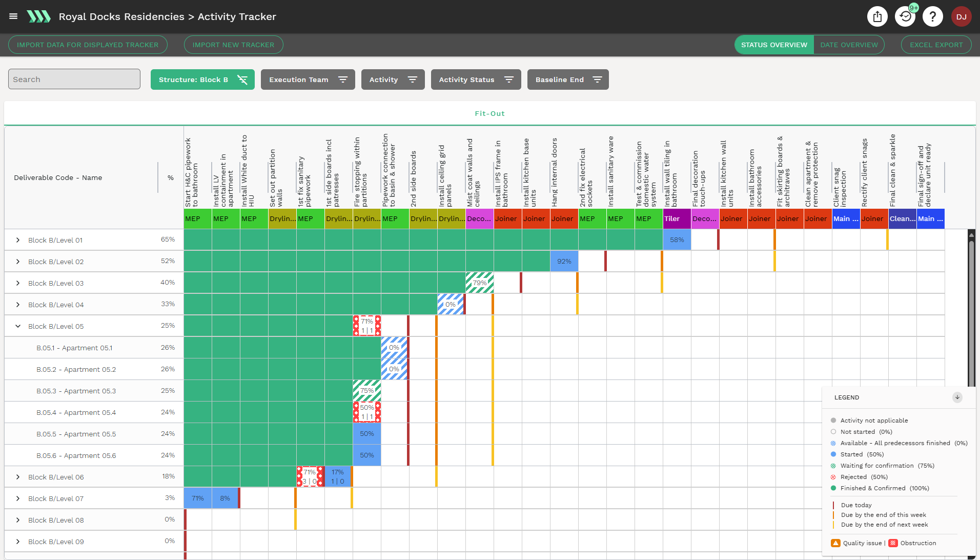Open the DJ user profile avatar
This screenshot has width=980, height=560.
[x=961, y=16]
